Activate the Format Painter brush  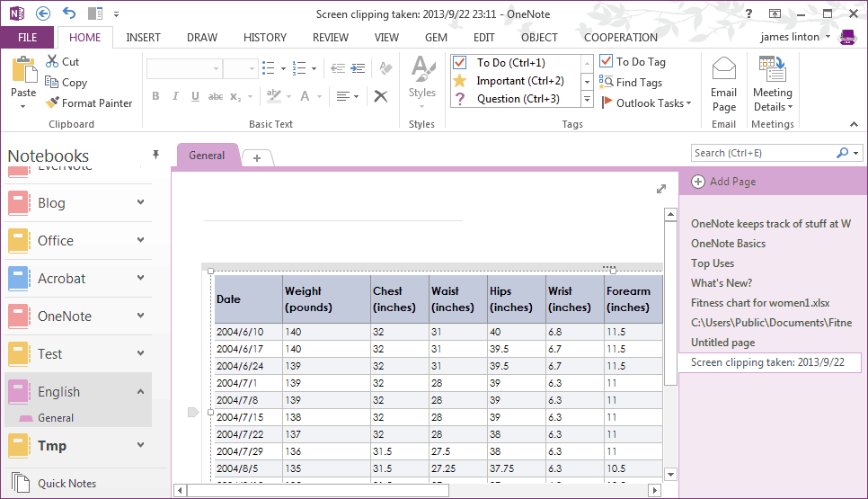[53, 102]
